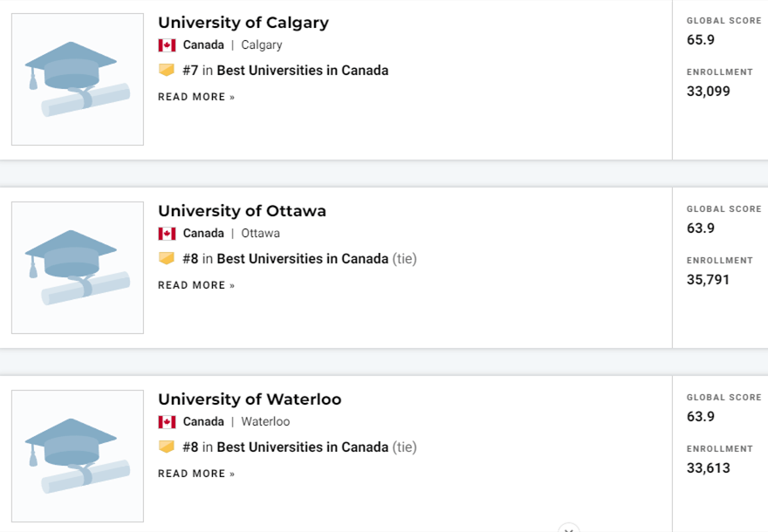This screenshot has height=532, width=768.
Task: Click University of Waterloo graduation cap thumbnail
Action: [x=78, y=456]
